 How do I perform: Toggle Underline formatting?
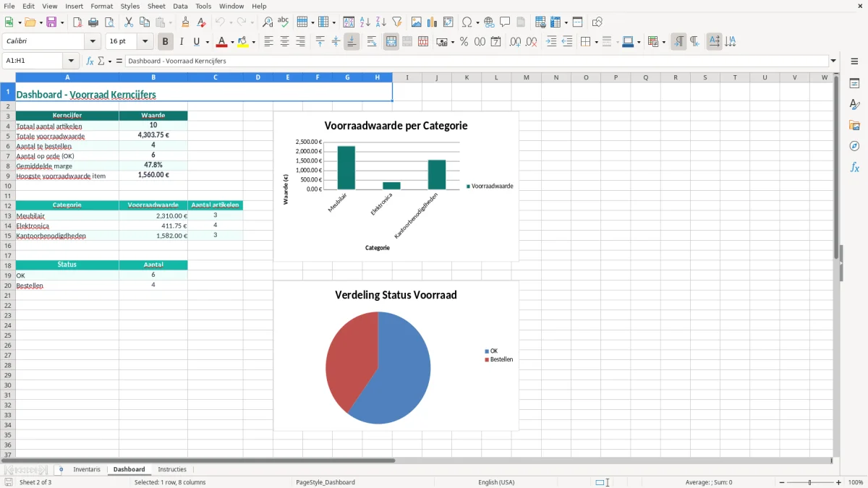click(196, 42)
